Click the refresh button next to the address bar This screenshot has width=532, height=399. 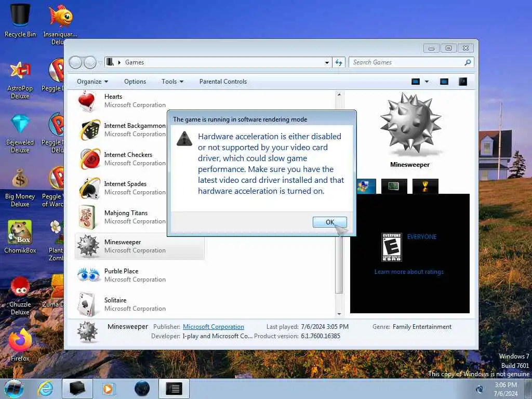(x=339, y=62)
